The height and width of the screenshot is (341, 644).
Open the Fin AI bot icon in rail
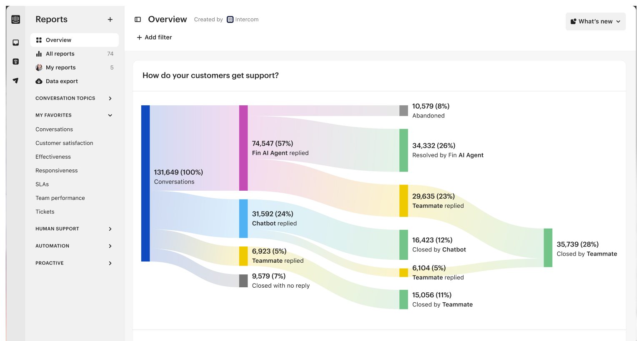tap(16, 62)
